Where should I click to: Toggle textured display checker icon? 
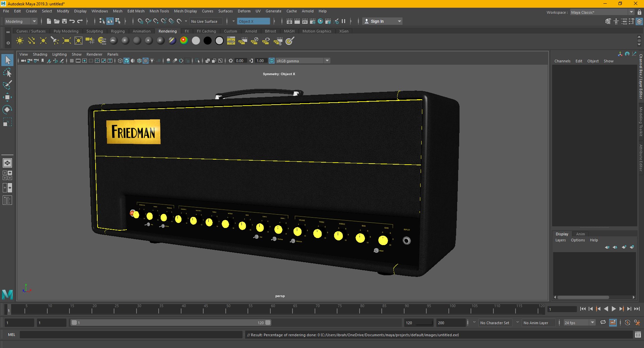(x=146, y=61)
